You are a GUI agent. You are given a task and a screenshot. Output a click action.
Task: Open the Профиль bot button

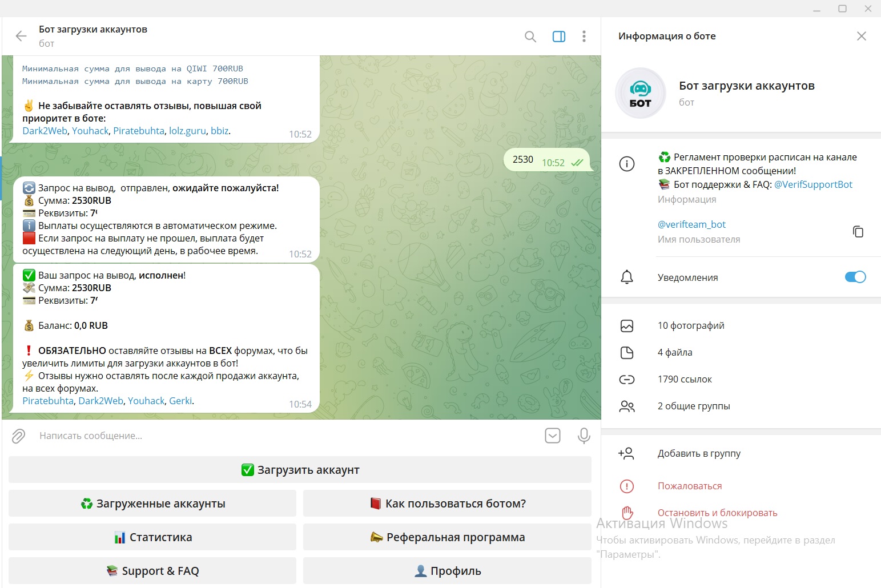pos(447,571)
